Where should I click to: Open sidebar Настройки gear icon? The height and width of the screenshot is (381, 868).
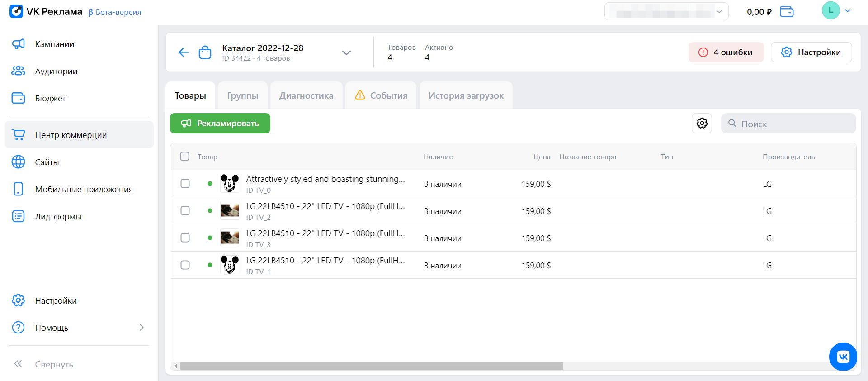coord(18,300)
